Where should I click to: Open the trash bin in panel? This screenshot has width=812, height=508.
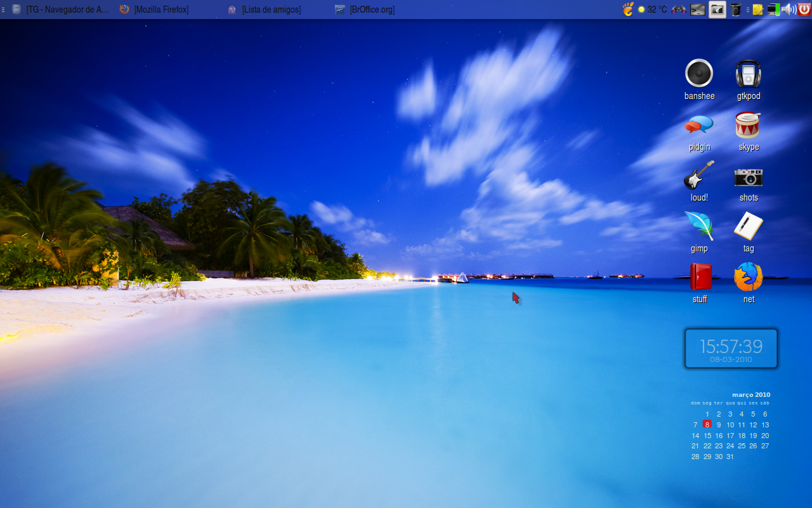736,10
